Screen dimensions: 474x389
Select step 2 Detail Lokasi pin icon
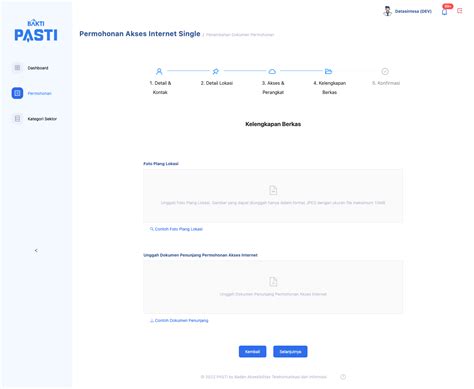pyautogui.click(x=216, y=71)
